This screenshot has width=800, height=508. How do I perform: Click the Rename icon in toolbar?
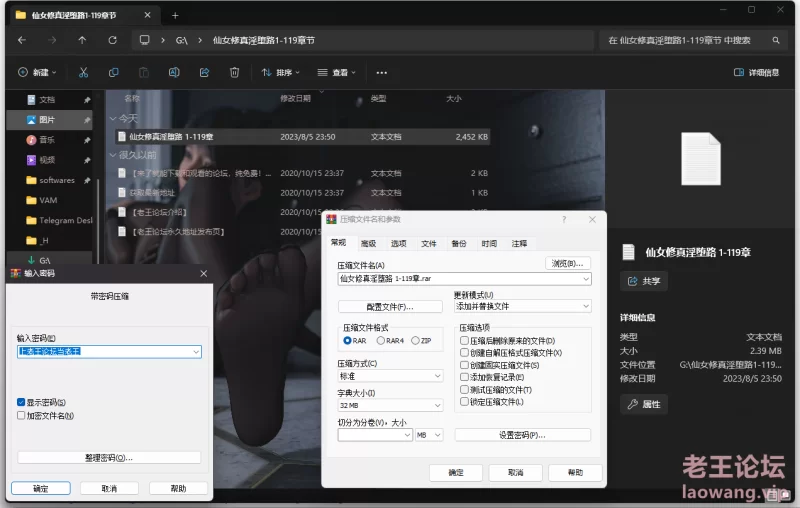[174, 72]
